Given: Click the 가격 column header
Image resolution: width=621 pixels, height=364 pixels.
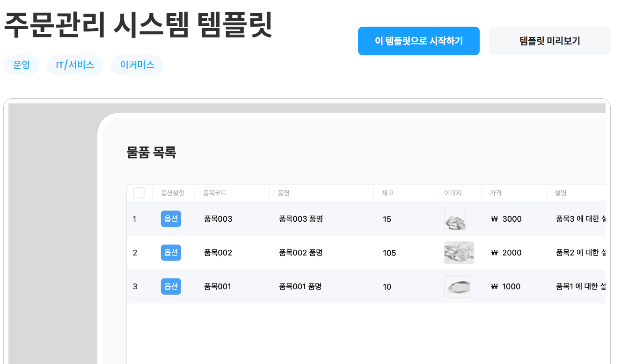Looking at the screenshot, I should click(496, 192).
